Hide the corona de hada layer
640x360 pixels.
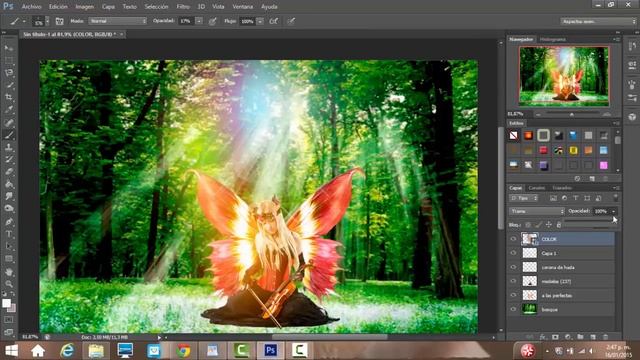513,267
